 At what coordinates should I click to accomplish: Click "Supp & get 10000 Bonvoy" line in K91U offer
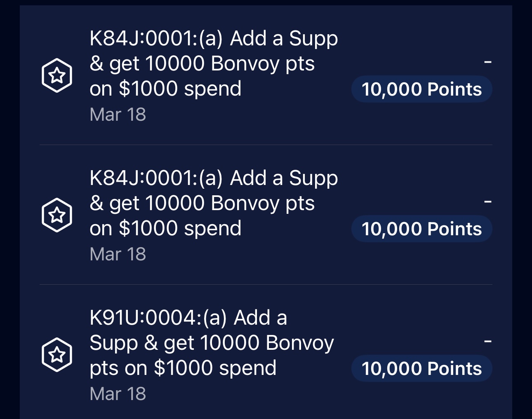coord(212,343)
